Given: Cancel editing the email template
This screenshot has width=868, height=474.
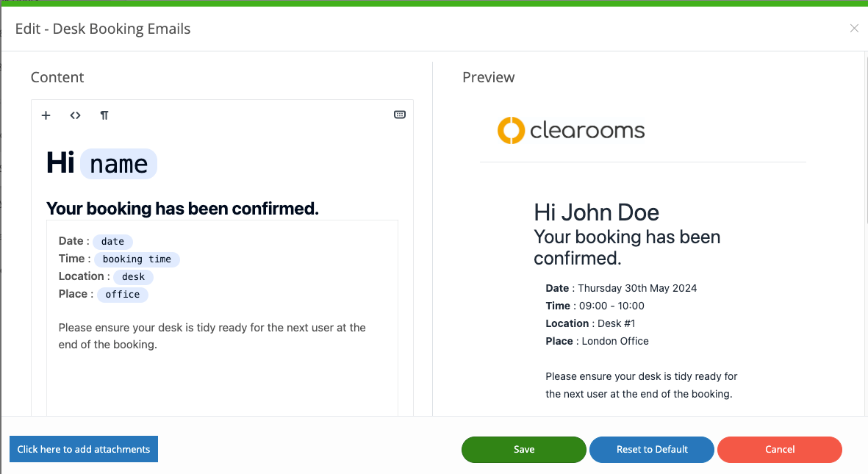Looking at the screenshot, I should (x=780, y=450).
